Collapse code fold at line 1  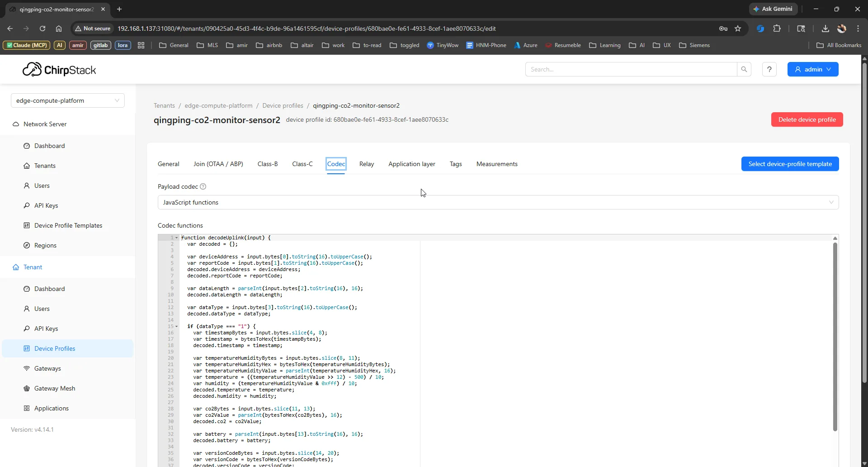(x=177, y=238)
